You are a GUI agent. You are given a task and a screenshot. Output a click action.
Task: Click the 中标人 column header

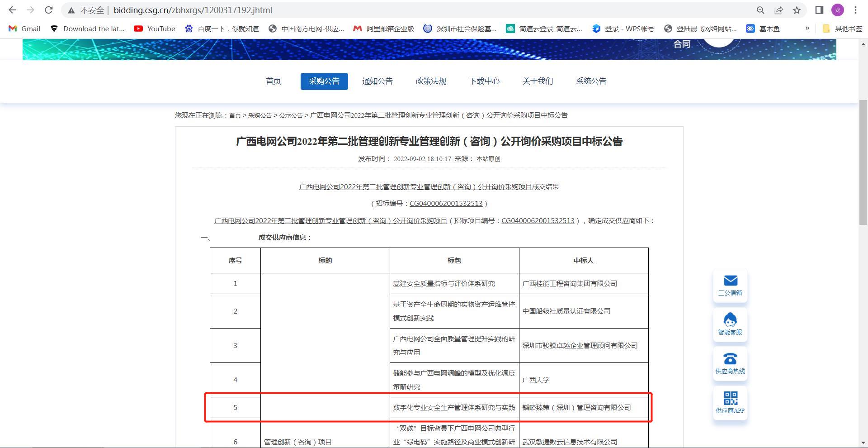pyautogui.click(x=584, y=261)
